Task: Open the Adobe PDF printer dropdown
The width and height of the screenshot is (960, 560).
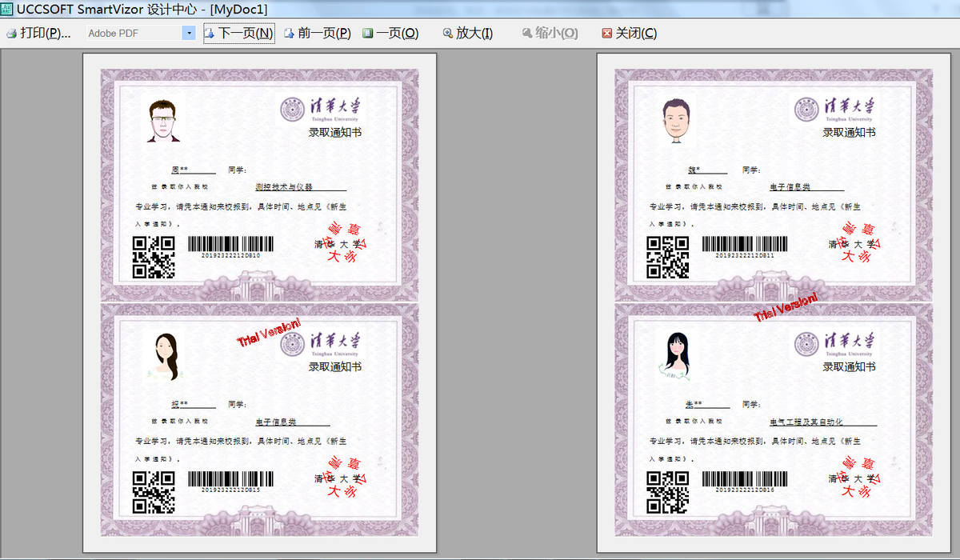Action: [x=189, y=34]
